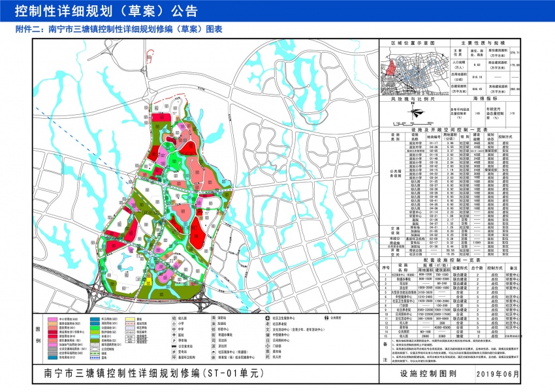Click the 托儿所 legend symbol
Viewport: 555px width, 392px height.
pos(268,357)
